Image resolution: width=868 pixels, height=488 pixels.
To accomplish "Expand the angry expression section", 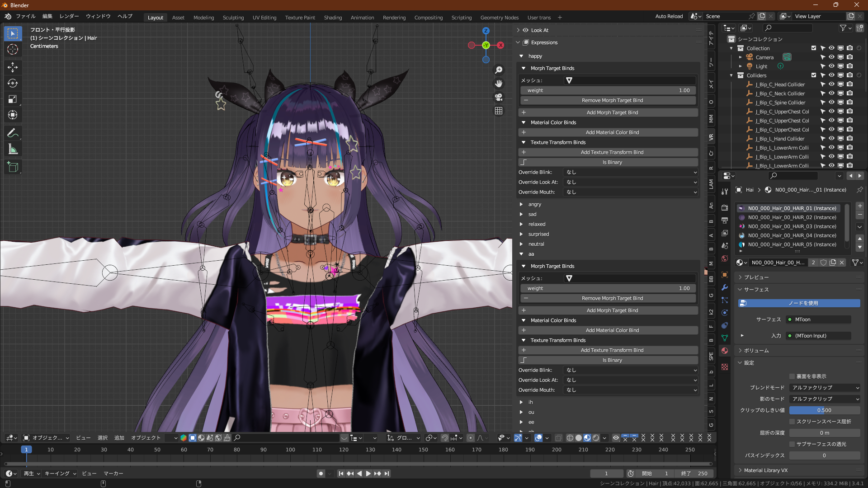I will 521,204.
